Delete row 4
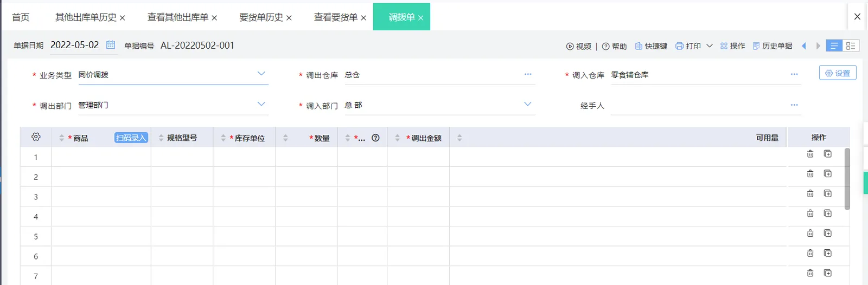Image resolution: width=868 pixels, height=285 pixels. click(810, 213)
